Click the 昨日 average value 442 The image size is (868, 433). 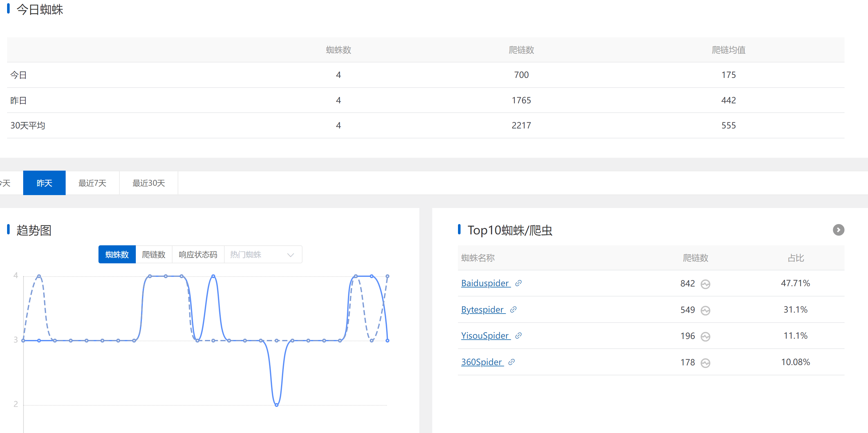[729, 100]
